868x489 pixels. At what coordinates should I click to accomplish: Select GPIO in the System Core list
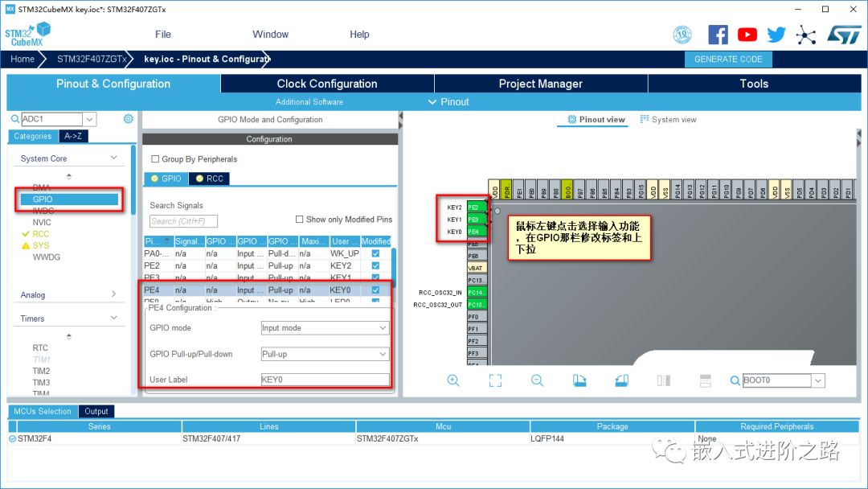[x=69, y=199]
